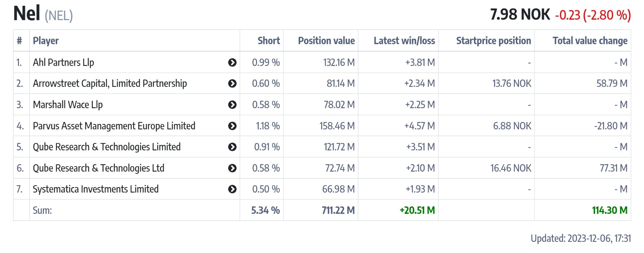This screenshot has width=644, height=253.
Task: Click arrow icon in Parvus Asset Management row
Action: pyautogui.click(x=232, y=126)
